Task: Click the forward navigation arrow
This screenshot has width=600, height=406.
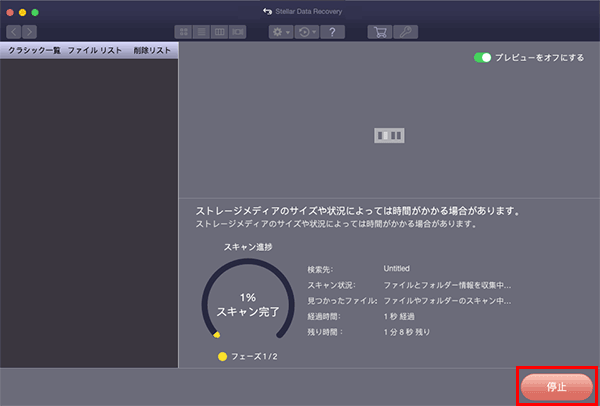Action: [29, 32]
